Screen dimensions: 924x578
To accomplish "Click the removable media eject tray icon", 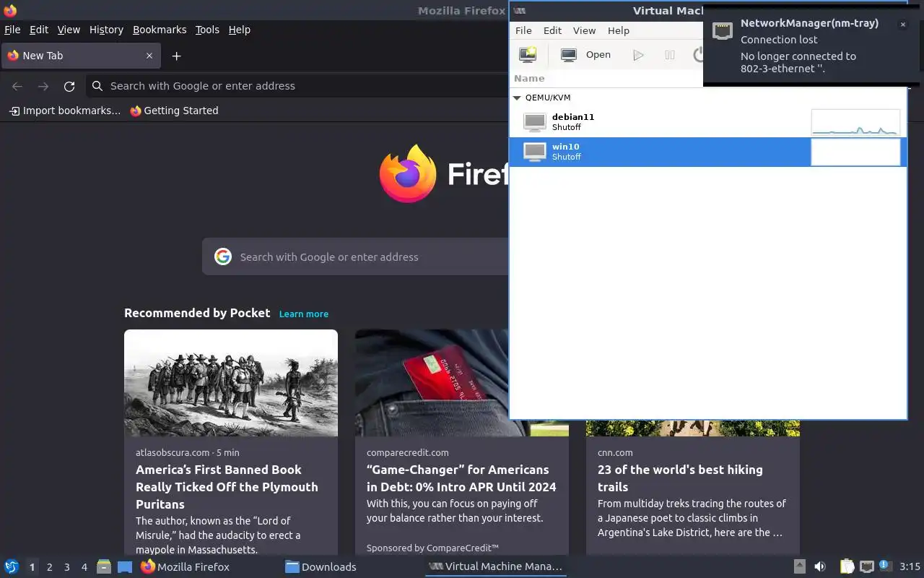I will 799,566.
